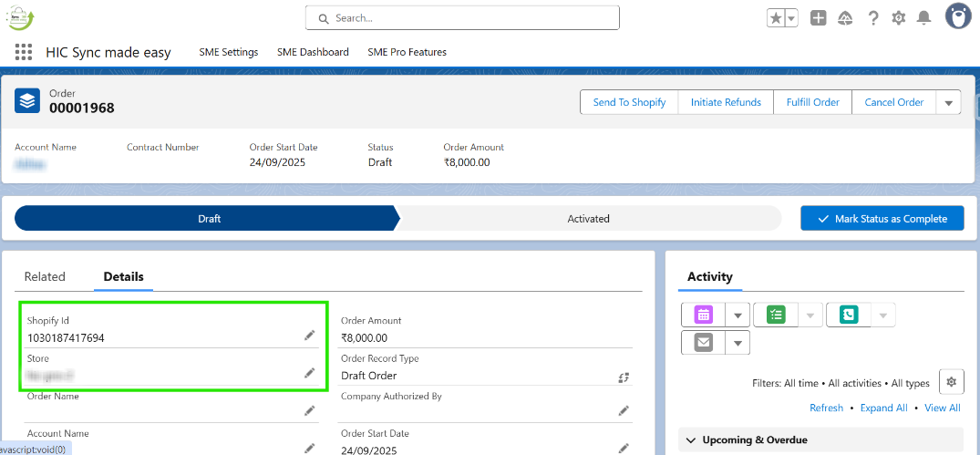Open more order actions dropdown
The width and height of the screenshot is (980, 455).
pos(948,102)
